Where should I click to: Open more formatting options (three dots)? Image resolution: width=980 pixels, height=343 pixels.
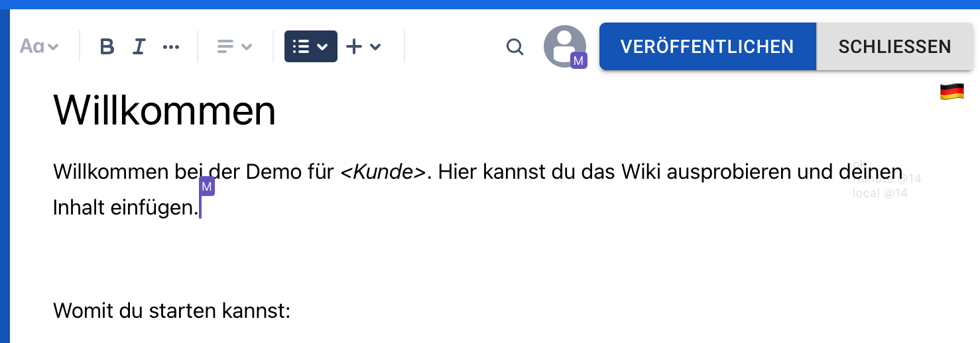(171, 47)
